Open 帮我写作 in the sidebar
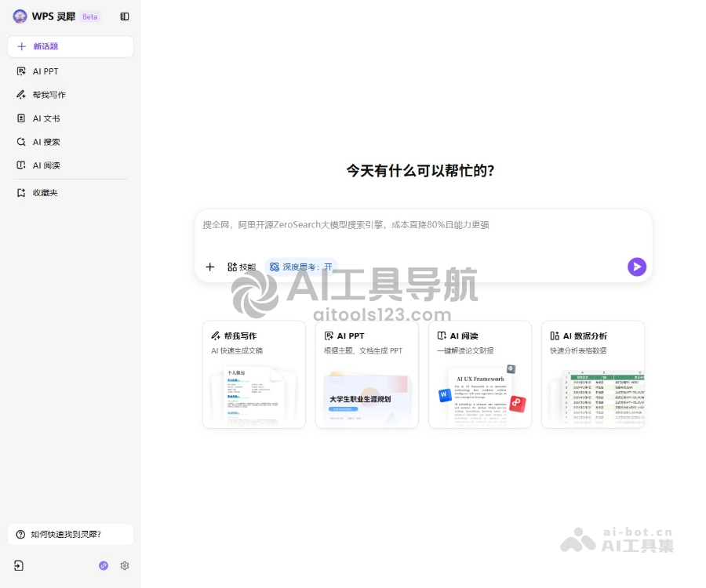706x588 pixels. click(x=71, y=95)
